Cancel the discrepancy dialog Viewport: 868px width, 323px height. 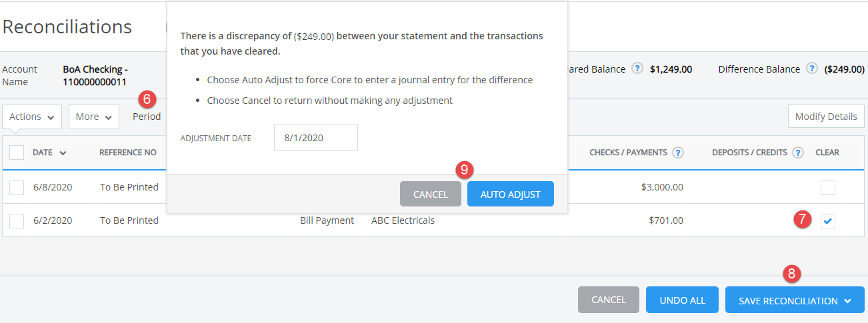click(431, 194)
